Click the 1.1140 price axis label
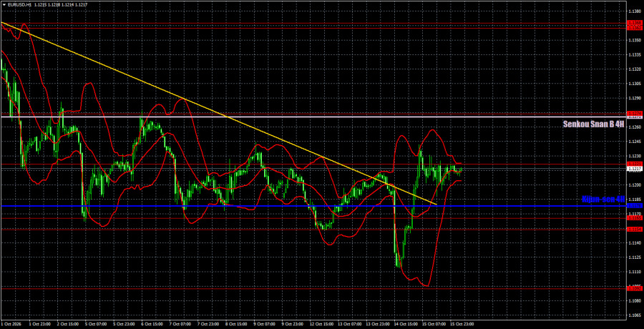 click(x=633, y=243)
